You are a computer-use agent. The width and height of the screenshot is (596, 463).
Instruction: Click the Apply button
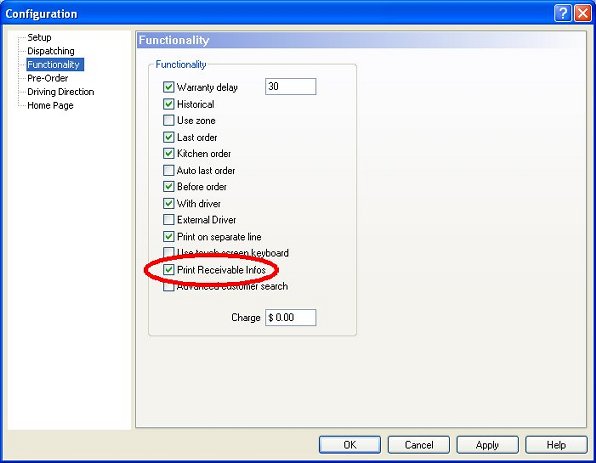pos(487,445)
